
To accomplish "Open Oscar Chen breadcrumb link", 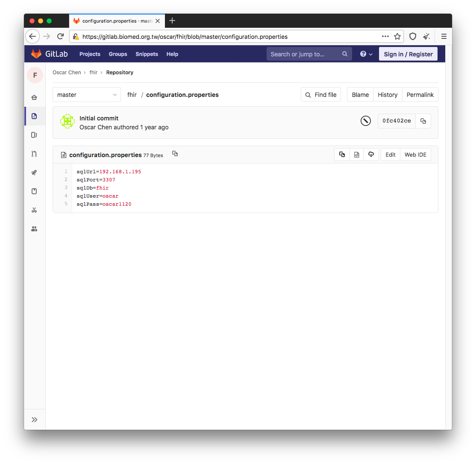I will [67, 73].
